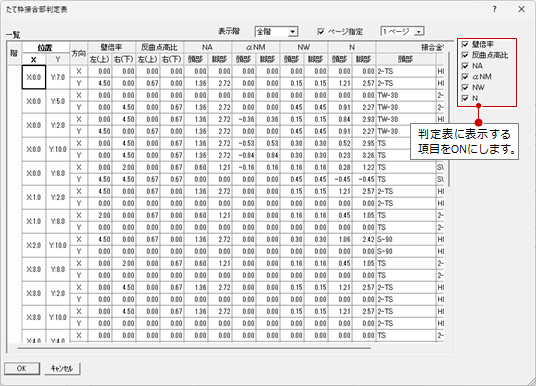
Task: Toggle the NW display checkbox
Action: click(x=465, y=88)
